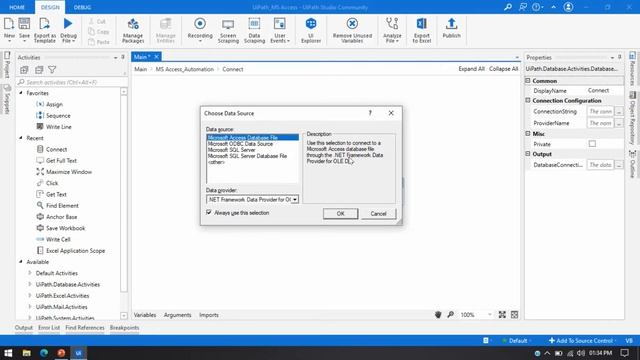Click OK in Choose Data Source

[340, 214]
